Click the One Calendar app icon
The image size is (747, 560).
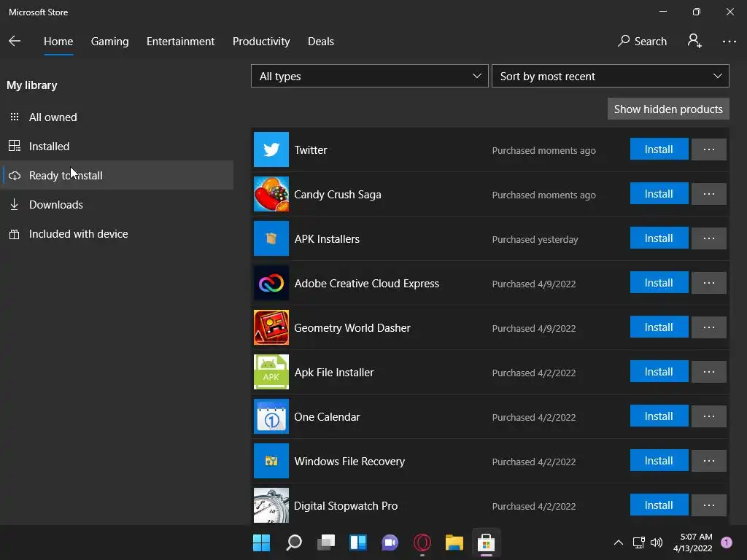(271, 416)
